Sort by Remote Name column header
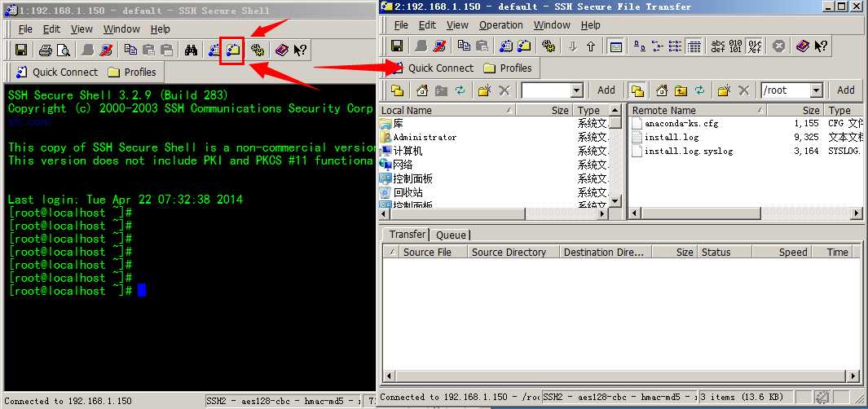Viewport: 868px width, 409px height. pos(698,111)
